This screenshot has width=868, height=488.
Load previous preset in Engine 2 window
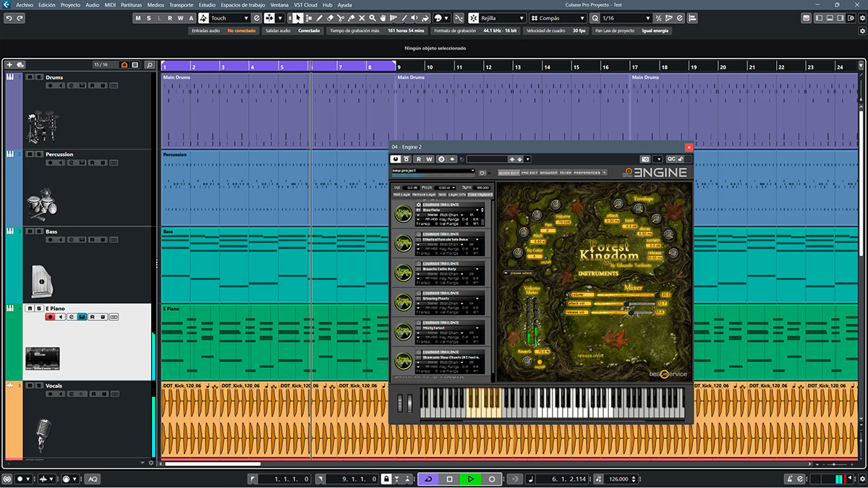[x=512, y=159]
